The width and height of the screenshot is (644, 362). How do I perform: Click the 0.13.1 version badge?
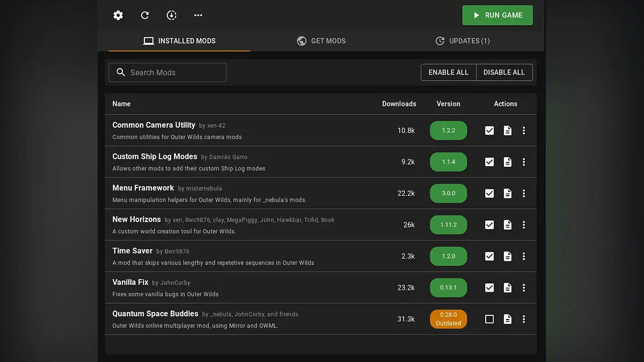[x=449, y=287]
